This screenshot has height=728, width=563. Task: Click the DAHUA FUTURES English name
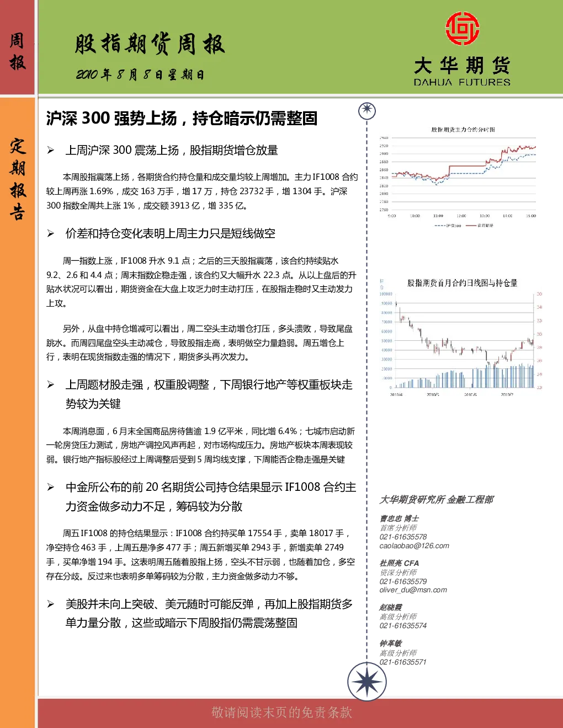(462, 82)
